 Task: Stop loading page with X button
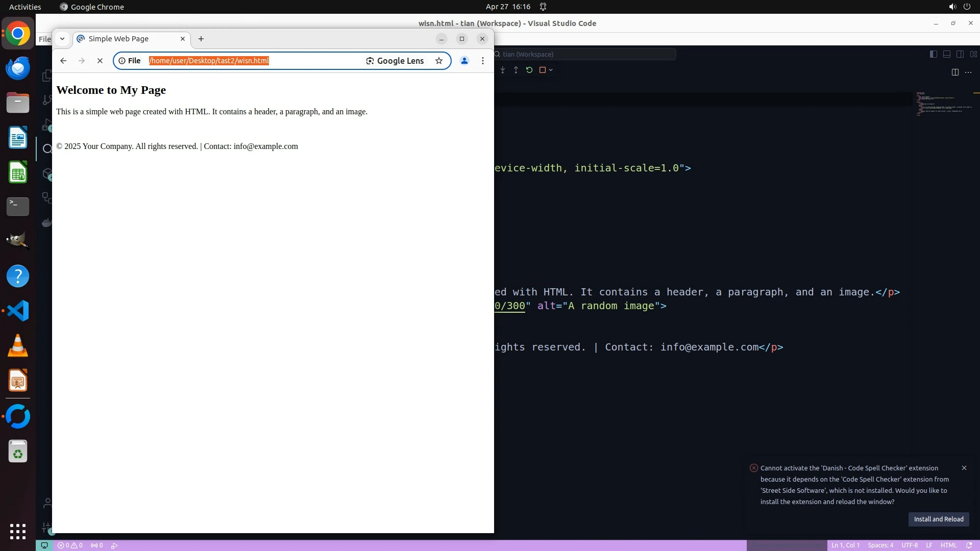coord(100,61)
